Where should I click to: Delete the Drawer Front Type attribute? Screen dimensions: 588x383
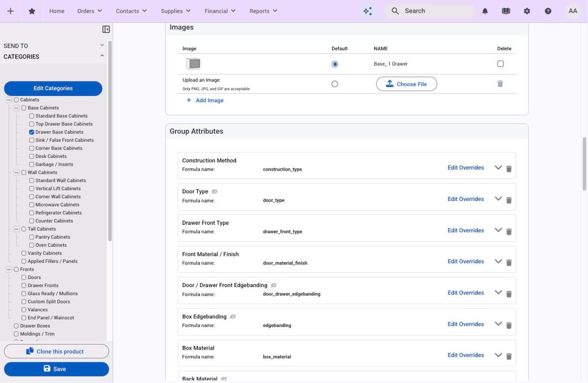[x=509, y=231]
